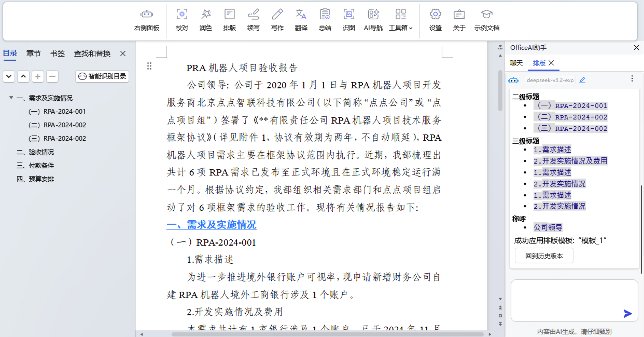Image resolution: width=644 pixels, height=337 pixels.
Task: Open AI导航 navigation tool
Action: (373, 19)
